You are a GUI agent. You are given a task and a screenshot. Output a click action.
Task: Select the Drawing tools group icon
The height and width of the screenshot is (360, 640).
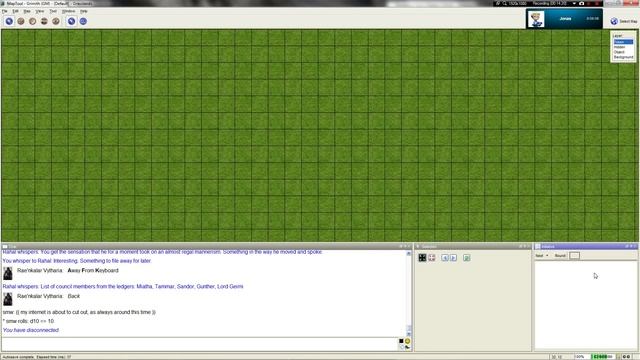tap(21, 21)
